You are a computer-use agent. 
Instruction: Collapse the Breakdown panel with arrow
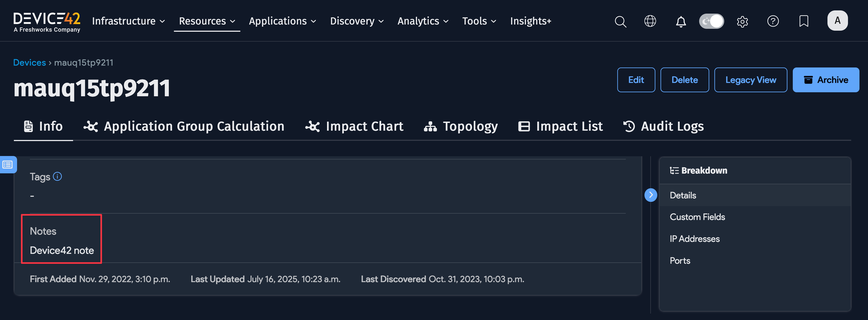(651, 195)
